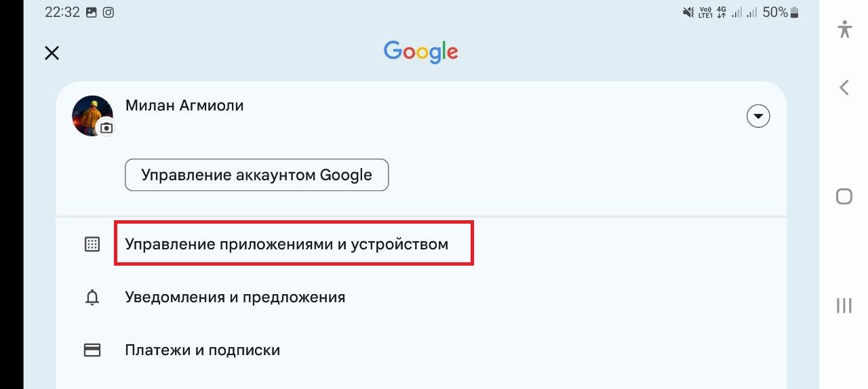Tap the image notification status icon
This screenshot has width=868, height=389.
click(x=92, y=12)
